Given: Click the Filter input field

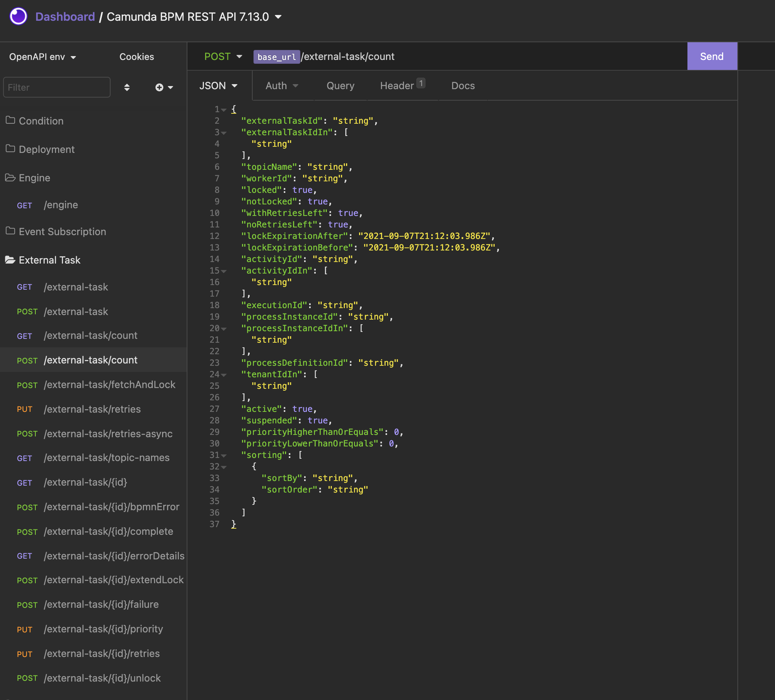Looking at the screenshot, I should point(57,87).
